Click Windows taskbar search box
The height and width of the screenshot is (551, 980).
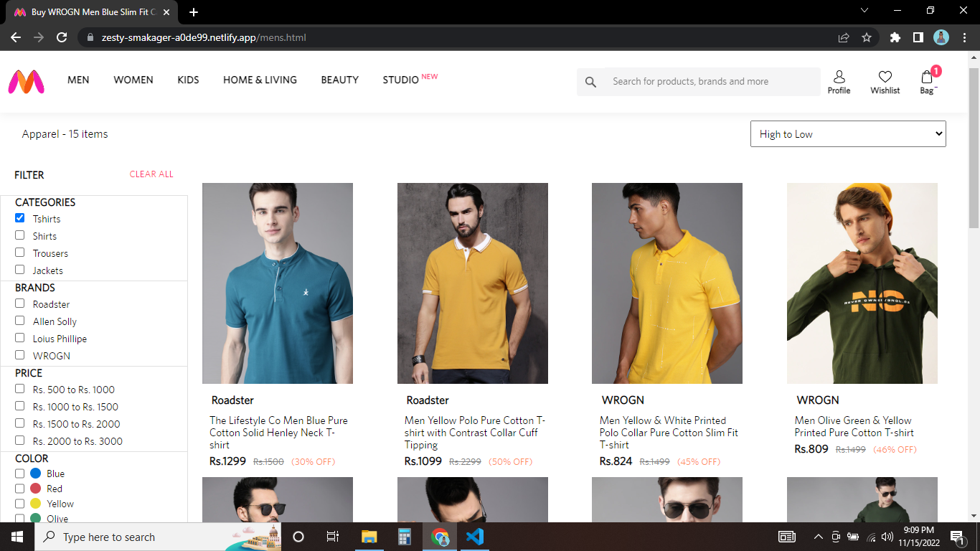(x=158, y=537)
